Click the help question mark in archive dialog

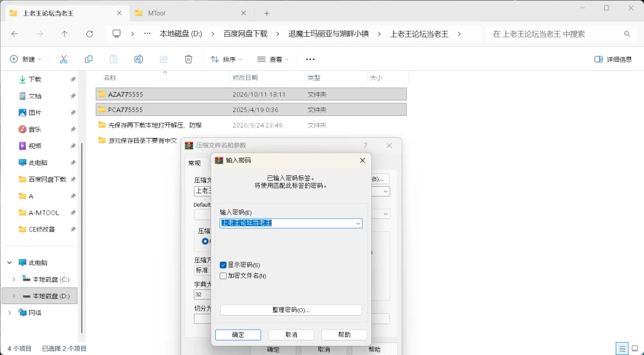[365, 146]
